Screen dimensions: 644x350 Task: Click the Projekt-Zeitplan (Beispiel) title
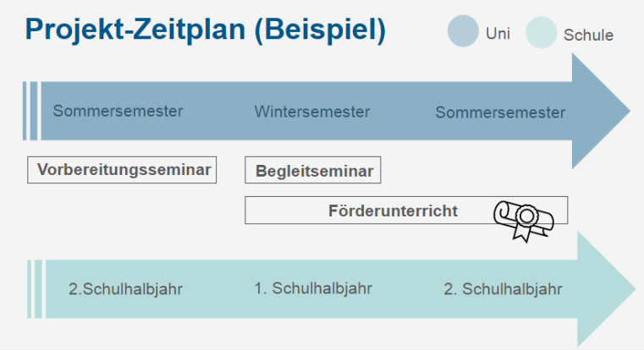[x=206, y=30]
